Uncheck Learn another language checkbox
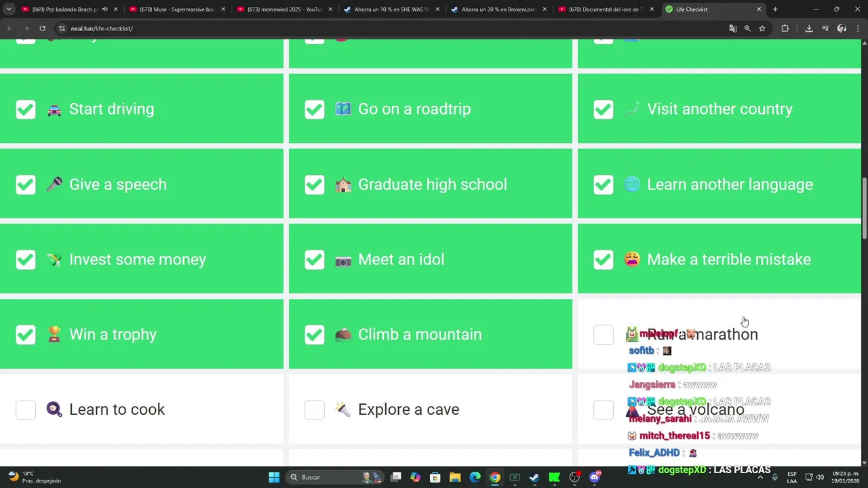 coord(604,184)
